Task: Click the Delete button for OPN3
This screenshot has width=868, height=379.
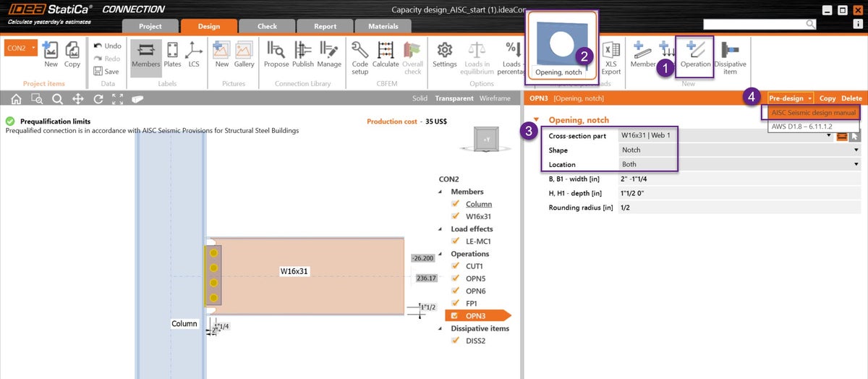Action: pos(851,98)
